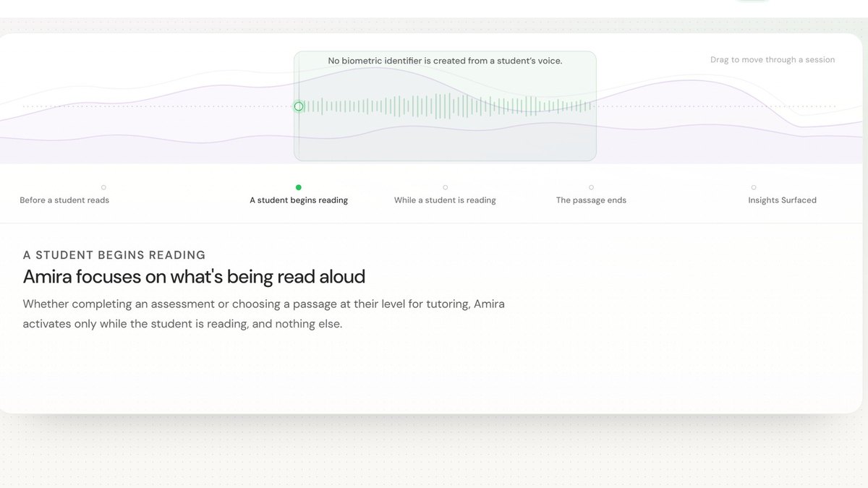The image size is (868, 488).
Task: Jump to "While a student is reading"
Action: click(x=445, y=200)
